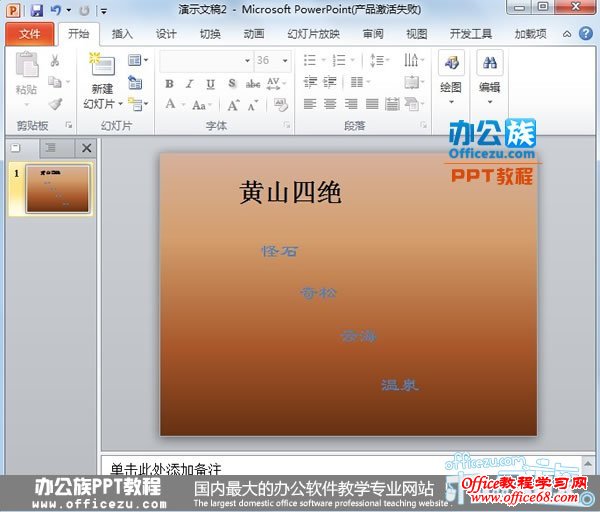
Task: Switch to the 插入 ribbon tab
Action: coord(122,33)
